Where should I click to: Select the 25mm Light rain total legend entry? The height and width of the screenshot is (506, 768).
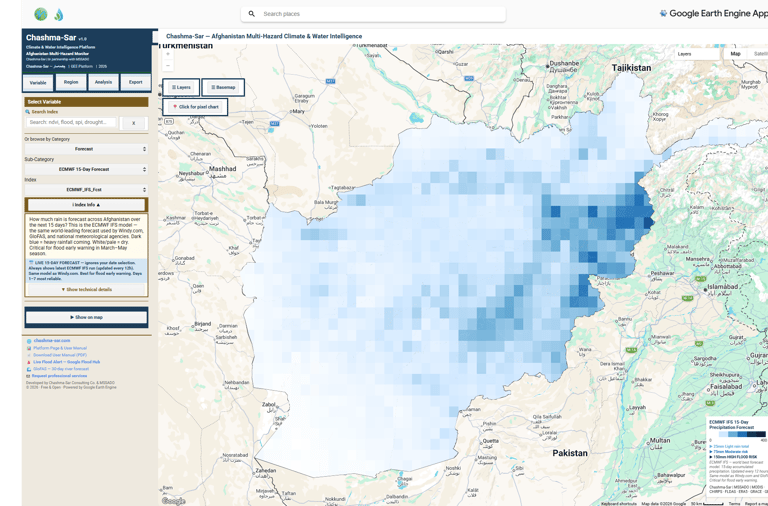click(729, 446)
